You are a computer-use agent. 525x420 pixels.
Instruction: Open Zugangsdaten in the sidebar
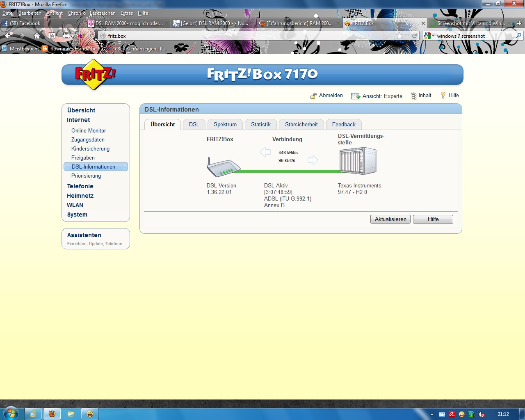tap(88, 139)
